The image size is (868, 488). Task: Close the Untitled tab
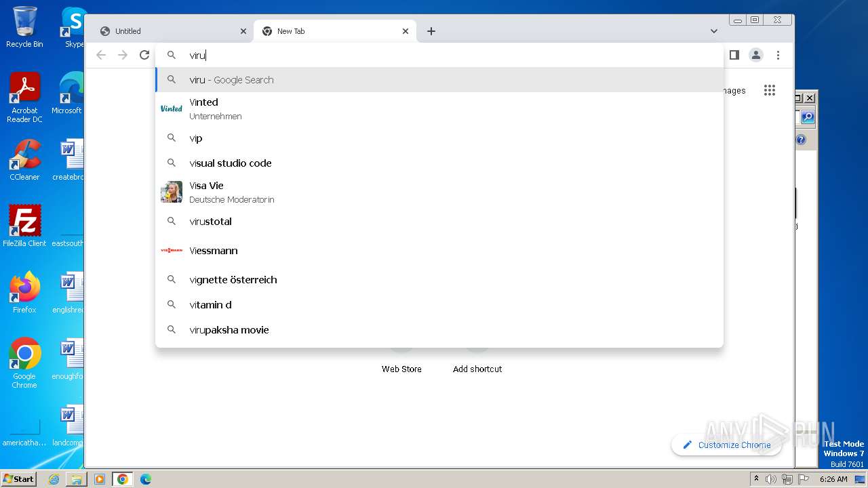[x=243, y=31]
